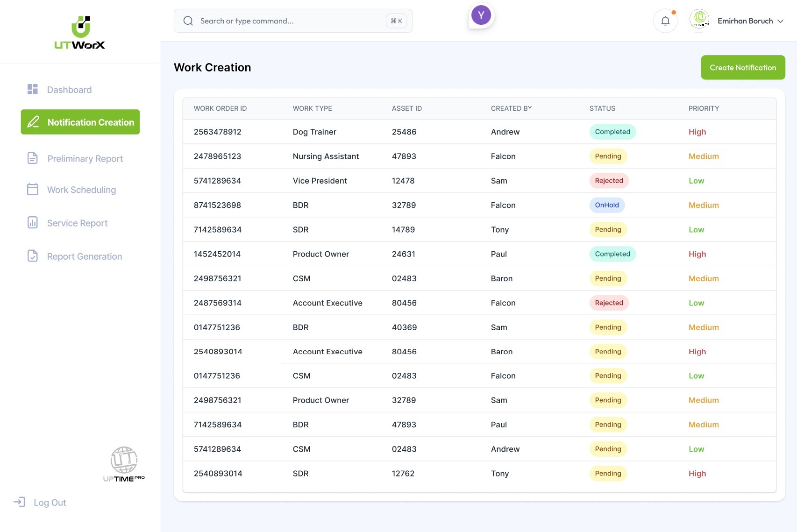
Task: Click the Service Report chart icon
Action: tap(33, 223)
